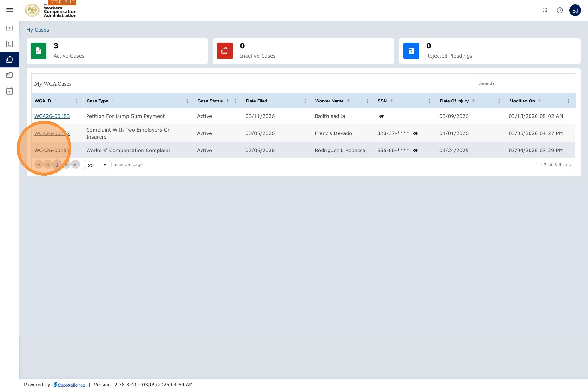Open the help question mark icon
Viewport: 588px width, 389px height.
click(x=560, y=10)
